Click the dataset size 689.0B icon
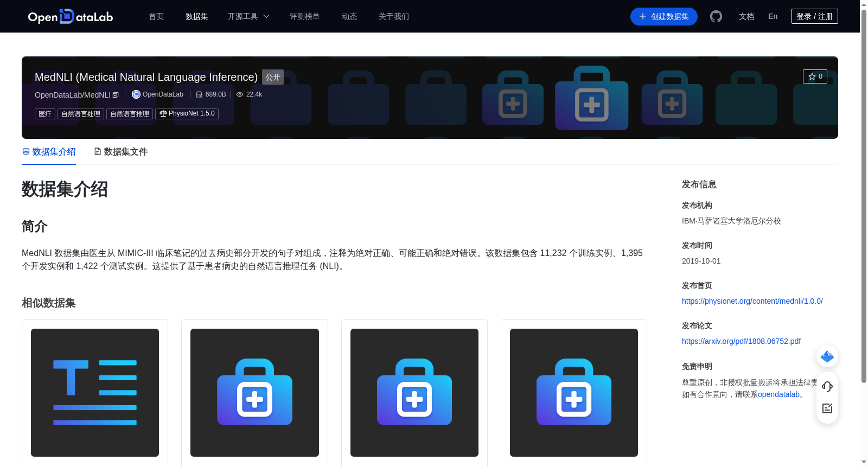 tap(199, 94)
